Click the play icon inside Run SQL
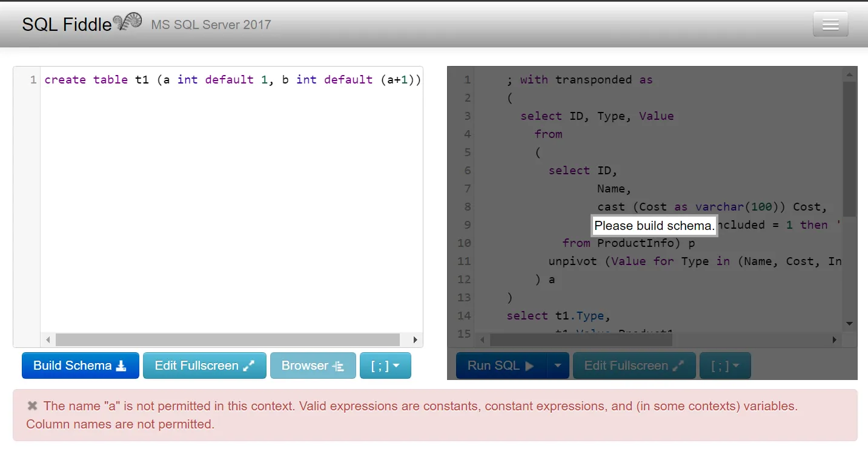Screen dimensions: 868x449 coord(530,365)
